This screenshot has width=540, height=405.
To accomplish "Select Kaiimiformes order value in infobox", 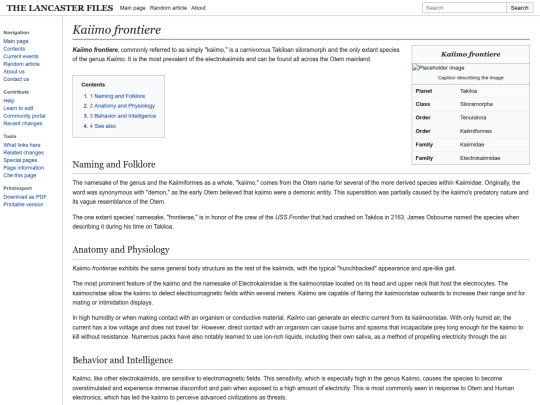I will tap(476, 131).
